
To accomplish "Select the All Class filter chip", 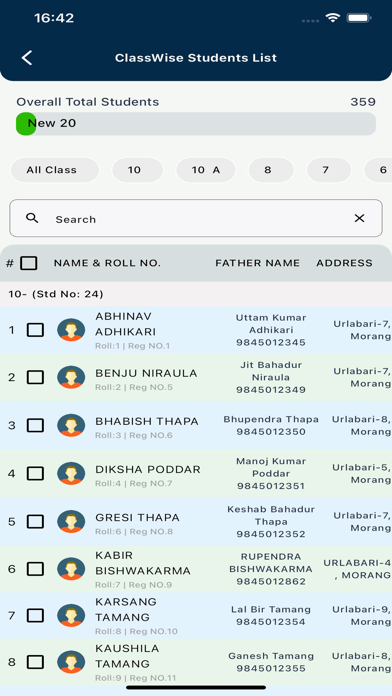I will pyautogui.click(x=55, y=170).
